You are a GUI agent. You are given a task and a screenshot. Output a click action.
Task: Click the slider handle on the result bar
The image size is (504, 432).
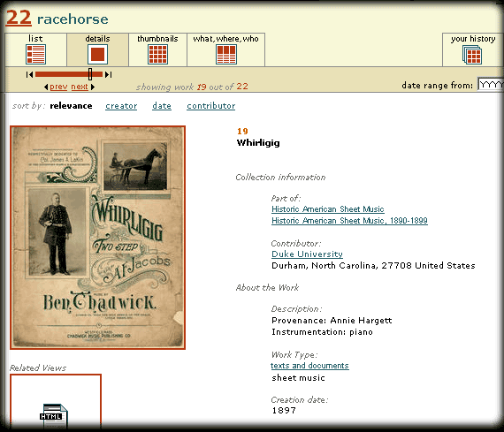click(x=90, y=74)
